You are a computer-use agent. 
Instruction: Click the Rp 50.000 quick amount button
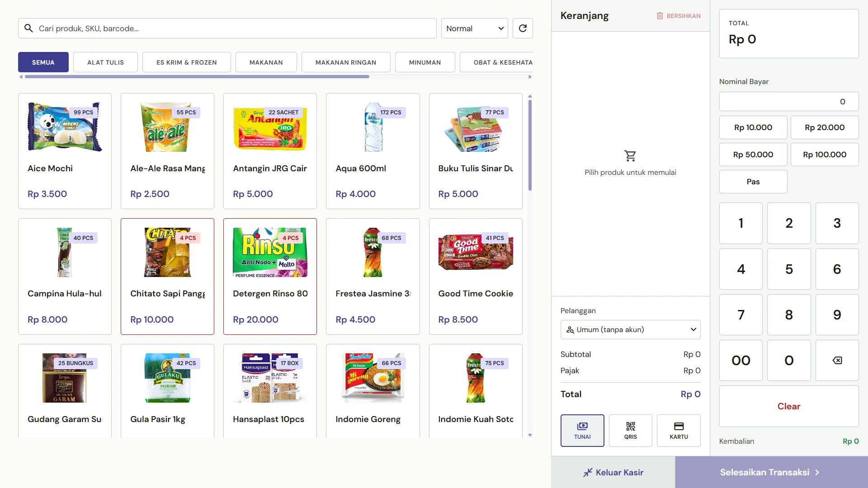[753, 155]
